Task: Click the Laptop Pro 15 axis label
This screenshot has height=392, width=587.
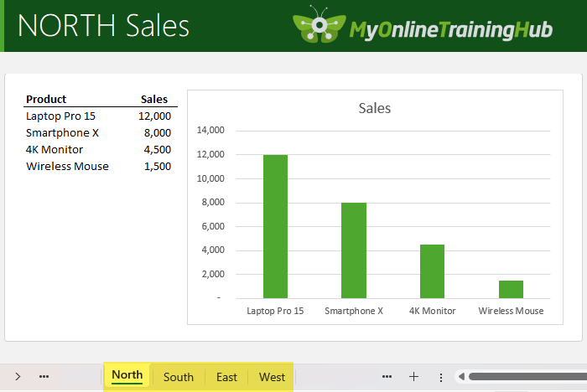Action: (275, 311)
